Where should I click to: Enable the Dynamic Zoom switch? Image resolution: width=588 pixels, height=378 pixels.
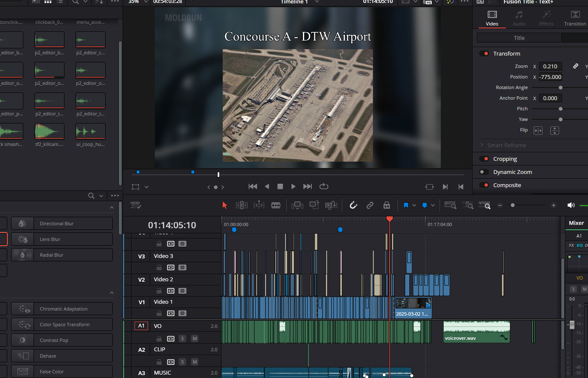point(484,172)
